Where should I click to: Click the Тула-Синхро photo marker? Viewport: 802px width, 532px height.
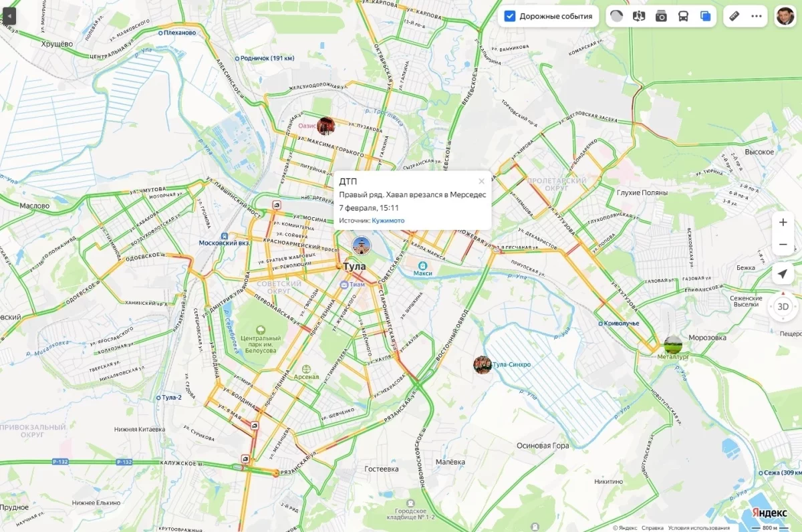point(483,364)
